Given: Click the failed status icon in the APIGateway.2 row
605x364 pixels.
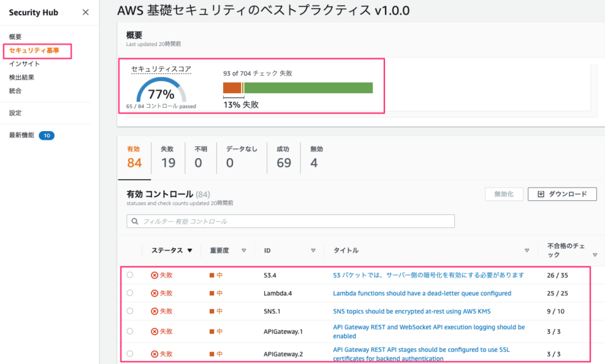Looking at the screenshot, I should (154, 354).
